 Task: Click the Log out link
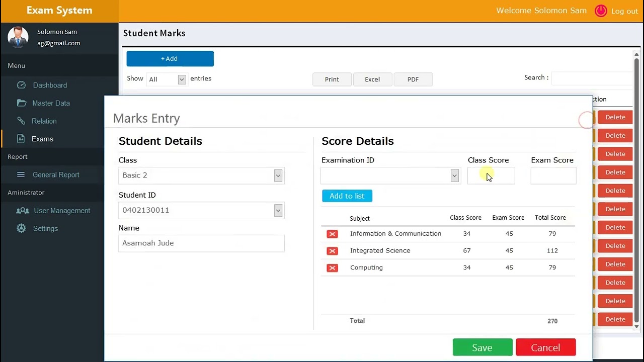tap(624, 11)
